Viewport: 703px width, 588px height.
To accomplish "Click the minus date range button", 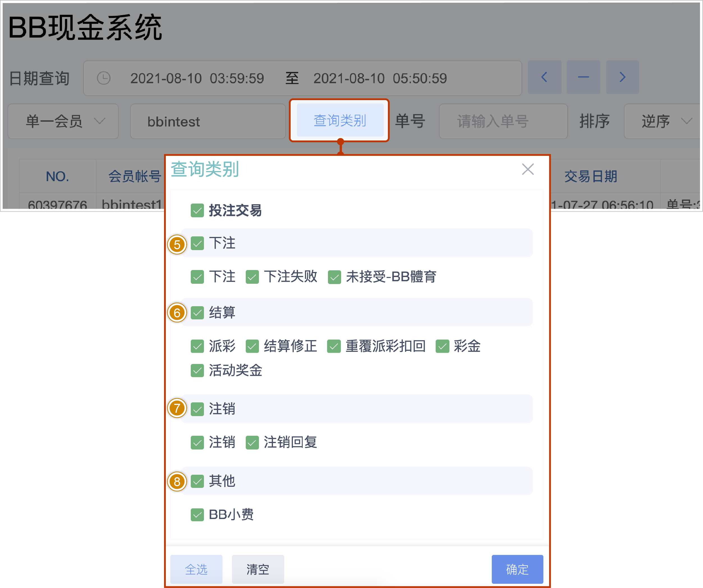I will click(583, 77).
